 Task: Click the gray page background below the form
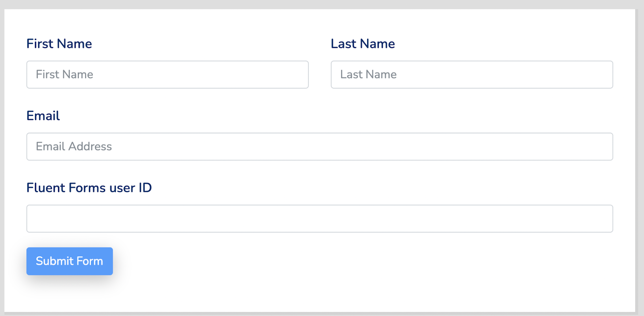[322, 314]
